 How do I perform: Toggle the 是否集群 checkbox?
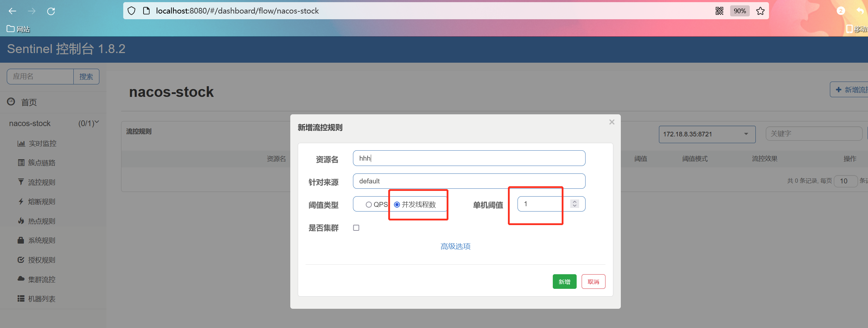pos(356,228)
